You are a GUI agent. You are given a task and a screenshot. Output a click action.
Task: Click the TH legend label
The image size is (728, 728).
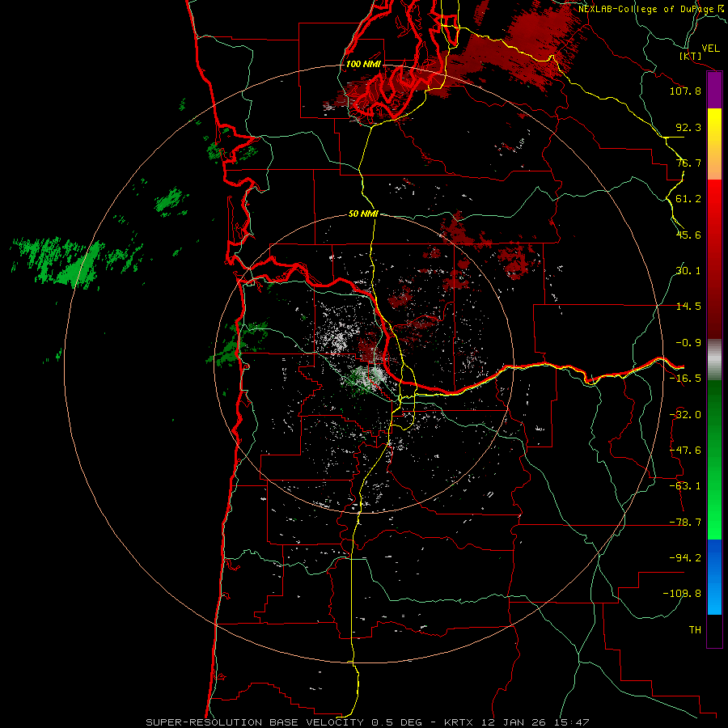tap(695, 630)
